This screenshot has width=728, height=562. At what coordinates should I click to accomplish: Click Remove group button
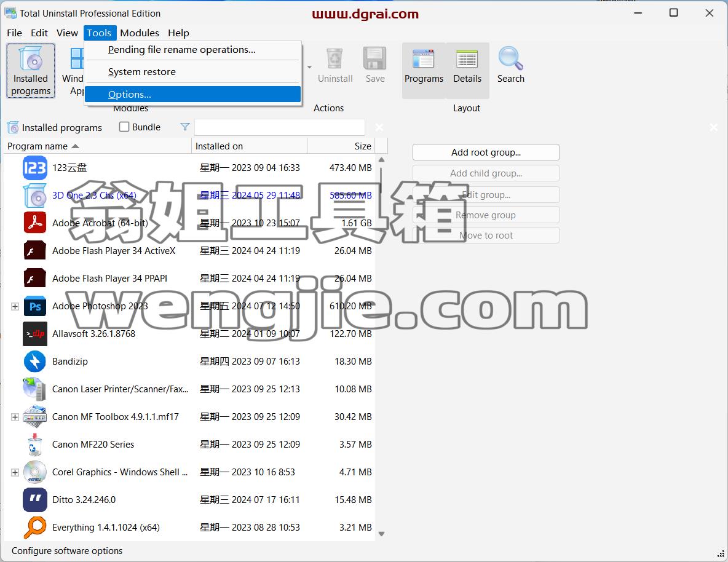[486, 215]
